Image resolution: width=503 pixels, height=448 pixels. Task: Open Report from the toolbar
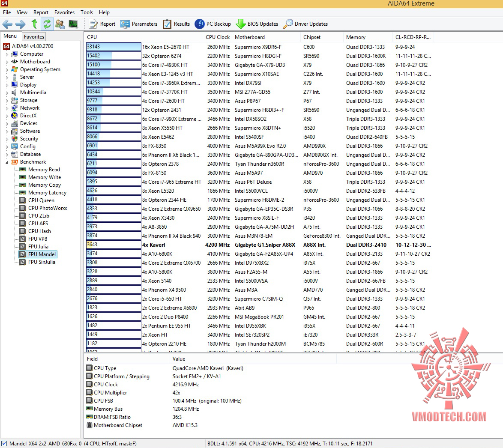(x=102, y=24)
